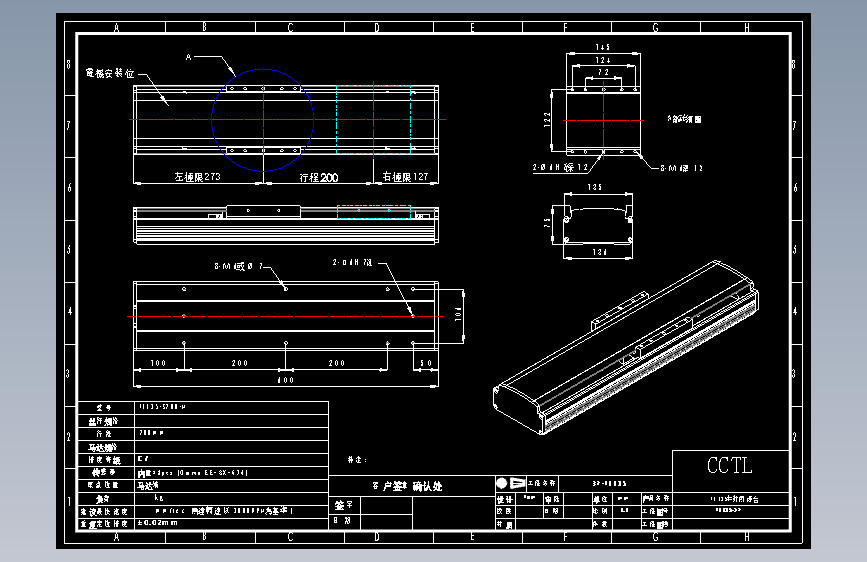Click the vertical '122' dimension
The image size is (867, 562).
click(546, 120)
